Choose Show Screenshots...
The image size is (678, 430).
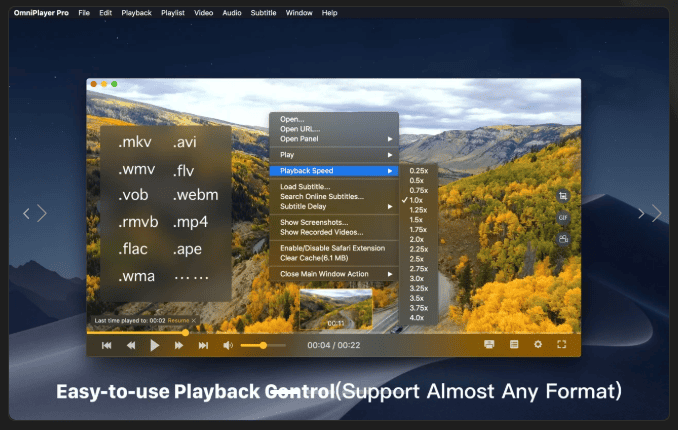(333, 222)
